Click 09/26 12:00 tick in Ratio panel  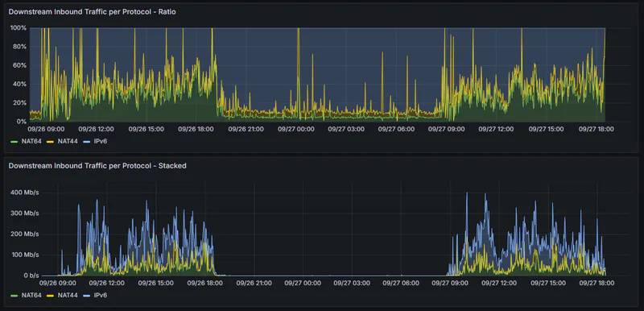click(96, 129)
